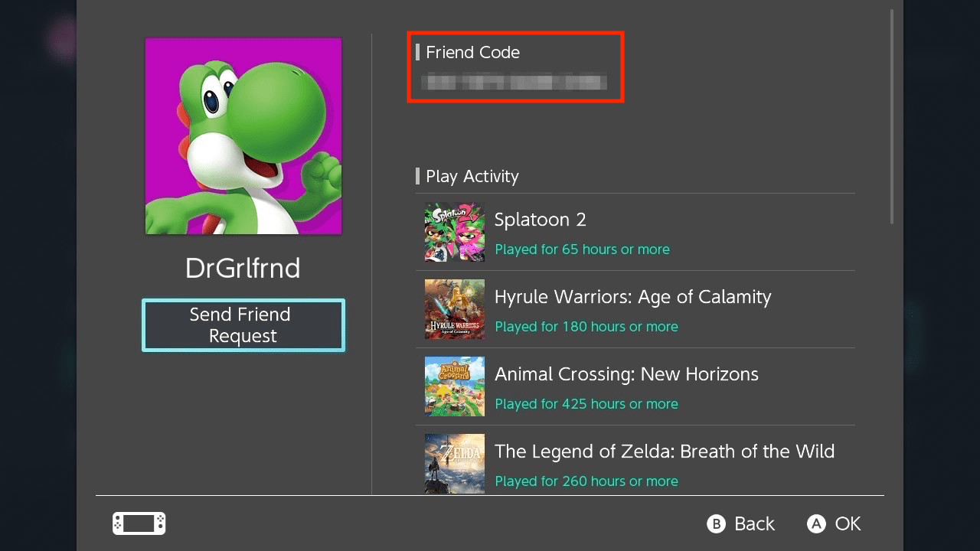Click the vertical scrollbar on the right
The width and height of the screenshot is (980, 551).
tap(892, 116)
